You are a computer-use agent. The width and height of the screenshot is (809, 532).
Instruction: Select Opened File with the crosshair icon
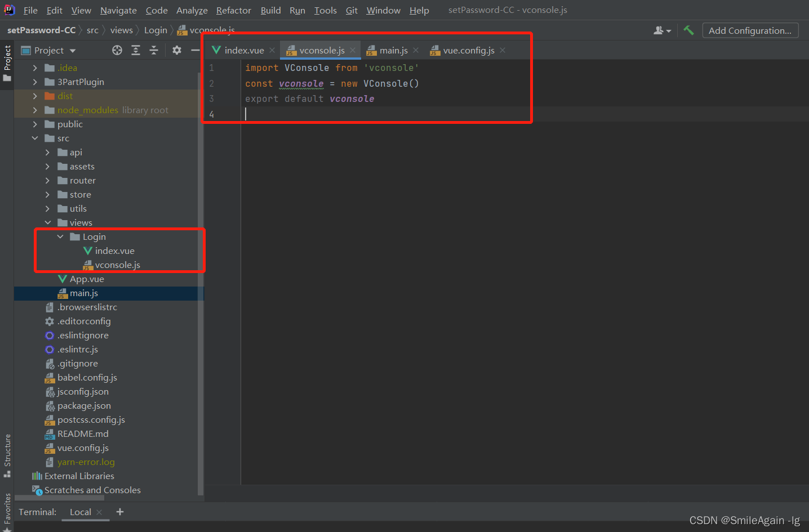117,50
